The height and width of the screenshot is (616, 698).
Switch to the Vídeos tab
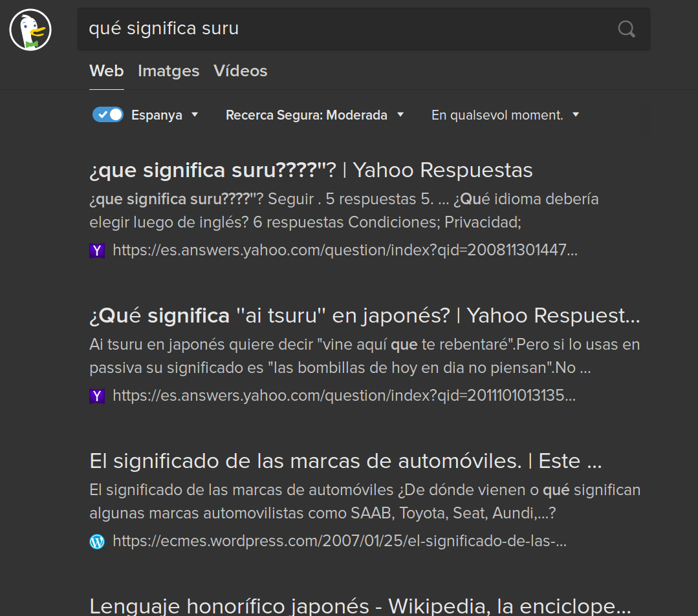tap(240, 70)
